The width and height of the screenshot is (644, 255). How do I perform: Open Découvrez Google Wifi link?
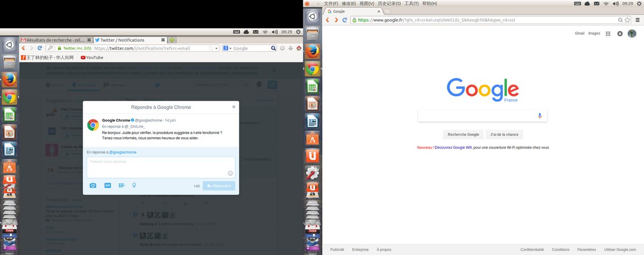(453, 147)
